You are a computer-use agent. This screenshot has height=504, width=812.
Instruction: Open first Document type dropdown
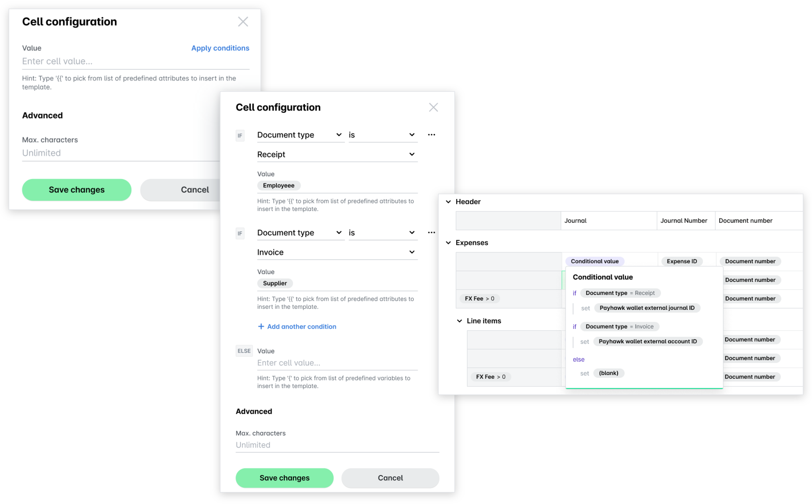tap(301, 135)
